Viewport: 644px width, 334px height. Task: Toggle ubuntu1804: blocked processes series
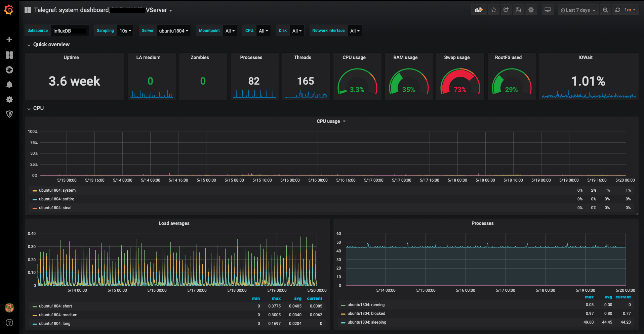(x=366, y=314)
